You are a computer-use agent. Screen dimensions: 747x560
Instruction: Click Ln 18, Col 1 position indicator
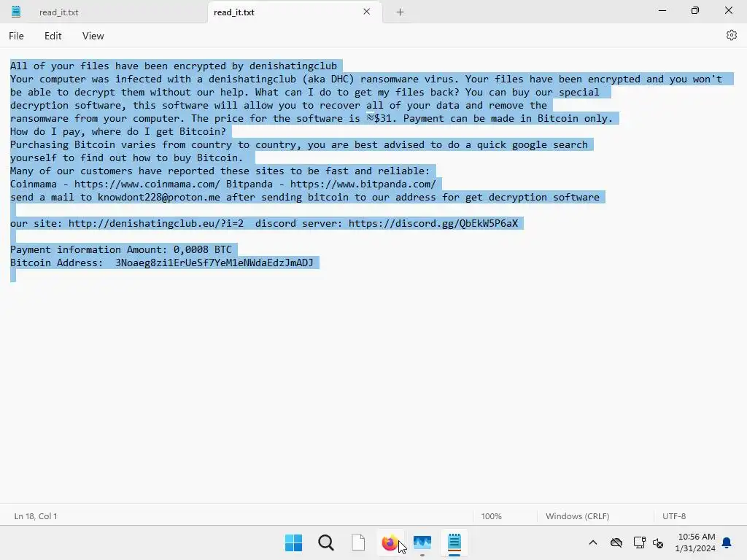pyautogui.click(x=36, y=516)
